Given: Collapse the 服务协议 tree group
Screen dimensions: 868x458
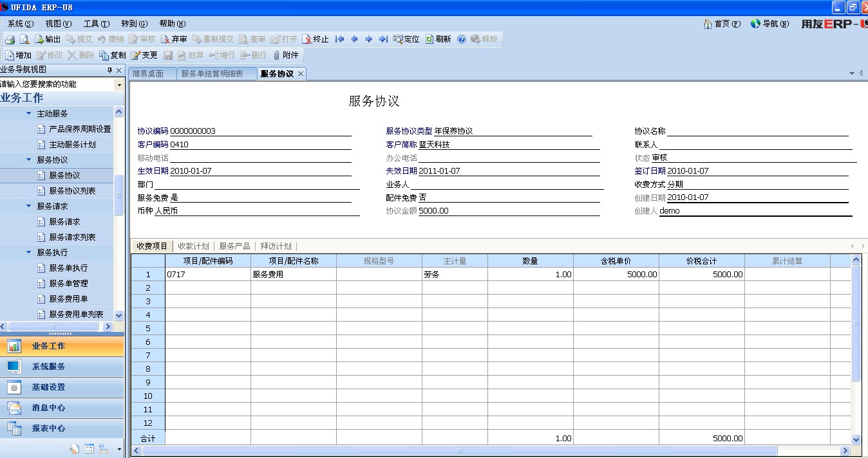Looking at the screenshot, I should [x=29, y=160].
